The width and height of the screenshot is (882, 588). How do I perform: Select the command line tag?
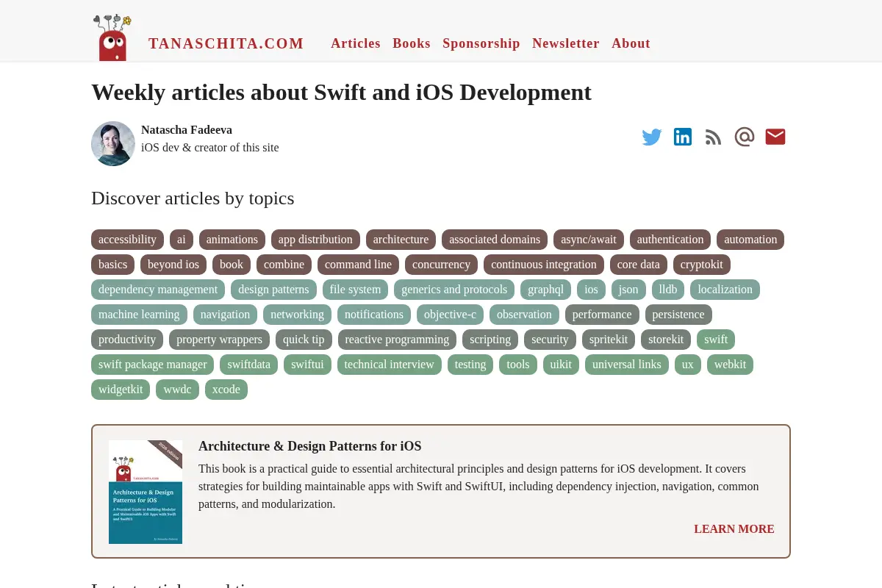(358, 265)
